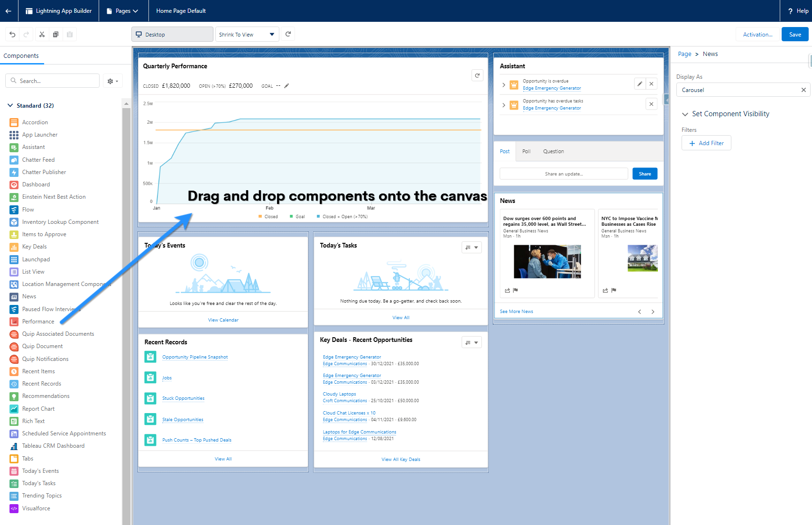Focus the components search field
This screenshot has width=812, height=525.
[53, 81]
